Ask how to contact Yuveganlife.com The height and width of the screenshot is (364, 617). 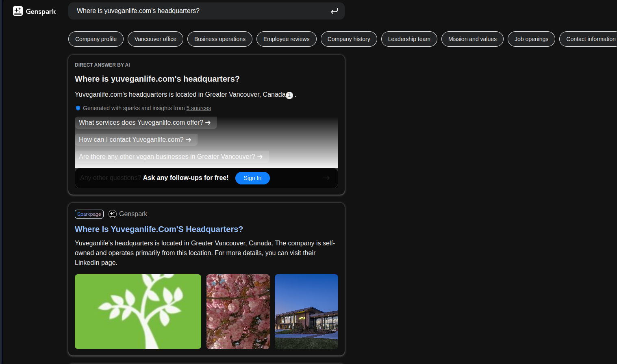(x=136, y=140)
